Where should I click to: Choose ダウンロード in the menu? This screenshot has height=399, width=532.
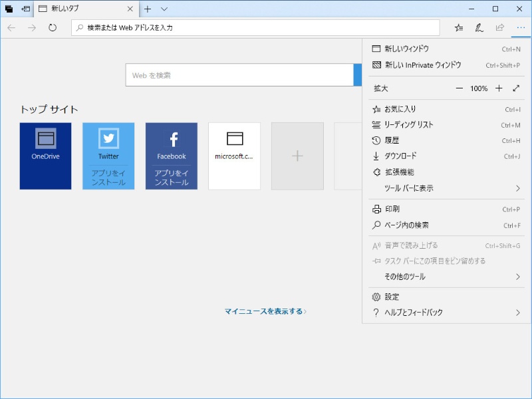pos(400,156)
